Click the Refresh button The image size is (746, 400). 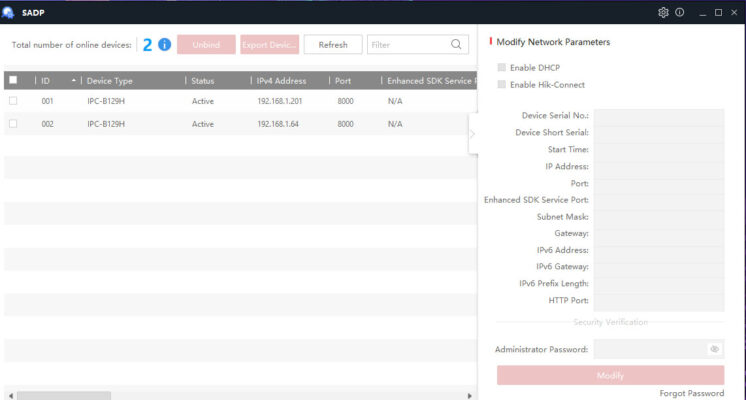coord(333,45)
